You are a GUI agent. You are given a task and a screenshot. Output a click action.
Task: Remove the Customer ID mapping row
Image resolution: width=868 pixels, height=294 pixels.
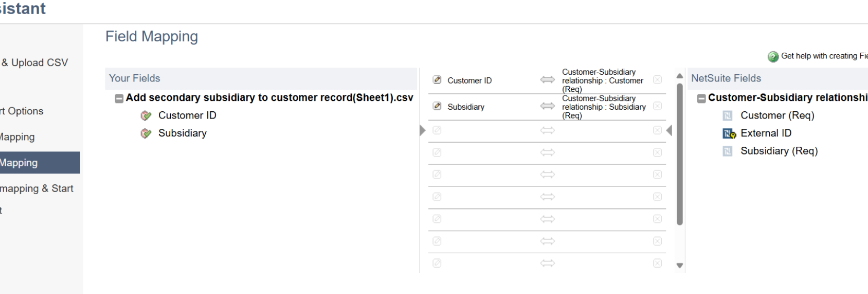[658, 80]
